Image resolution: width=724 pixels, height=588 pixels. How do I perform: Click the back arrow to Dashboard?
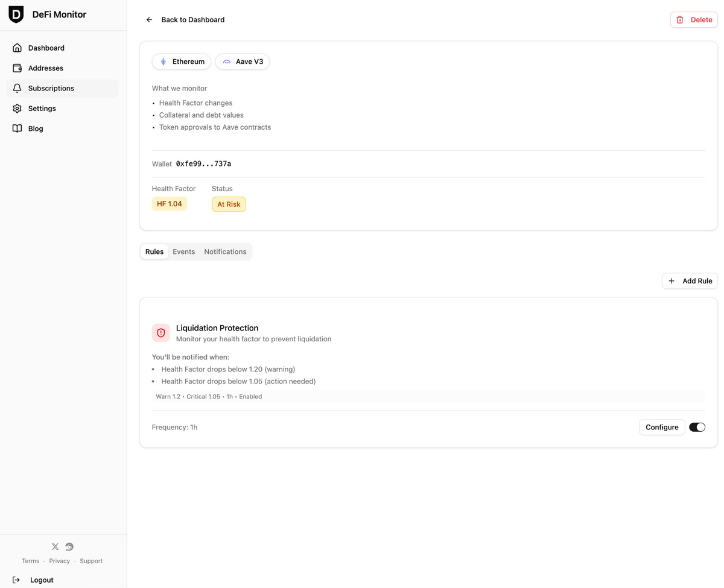coord(149,19)
